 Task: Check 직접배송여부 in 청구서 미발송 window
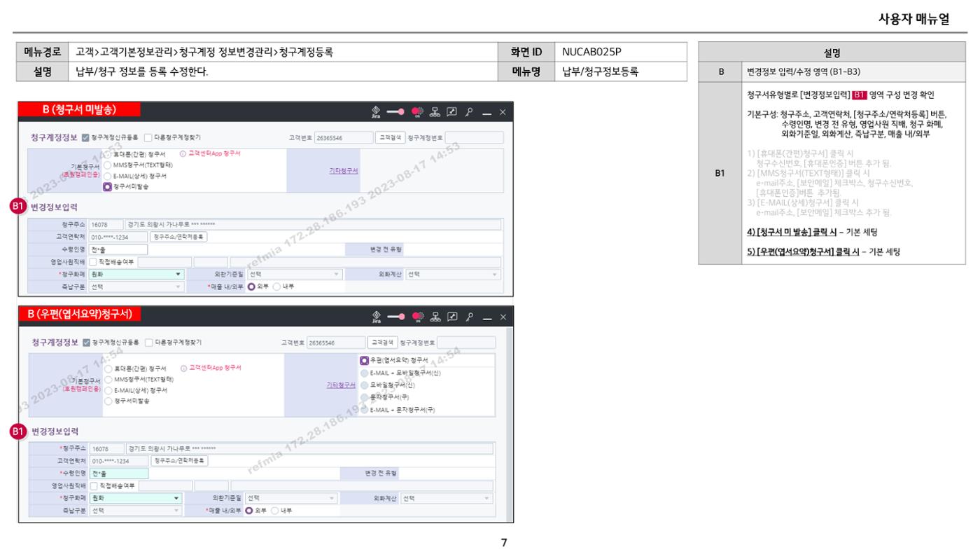pyautogui.click(x=94, y=261)
